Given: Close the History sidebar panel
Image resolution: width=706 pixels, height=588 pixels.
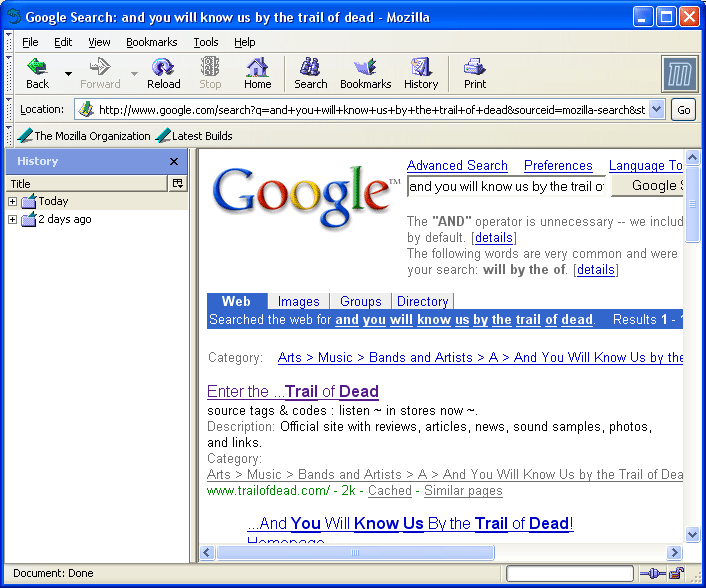Looking at the screenshot, I should coord(174,161).
